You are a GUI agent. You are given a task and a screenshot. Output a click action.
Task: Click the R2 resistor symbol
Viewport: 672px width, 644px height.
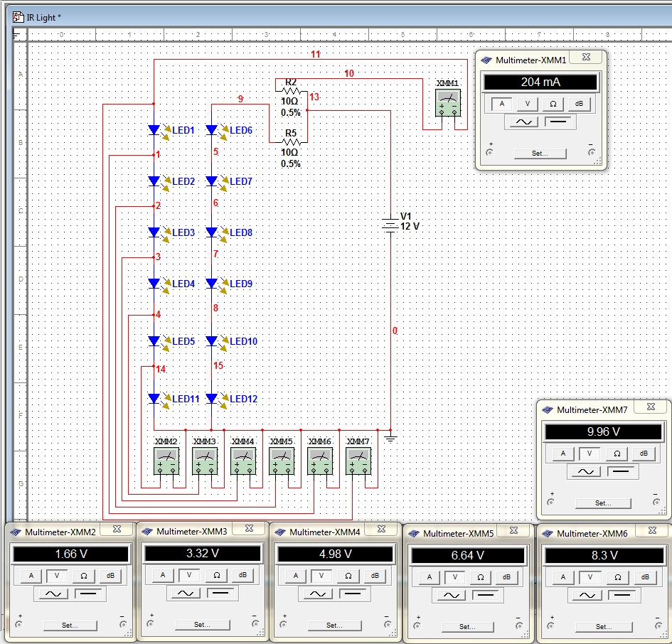pyautogui.click(x=292, y=91)
